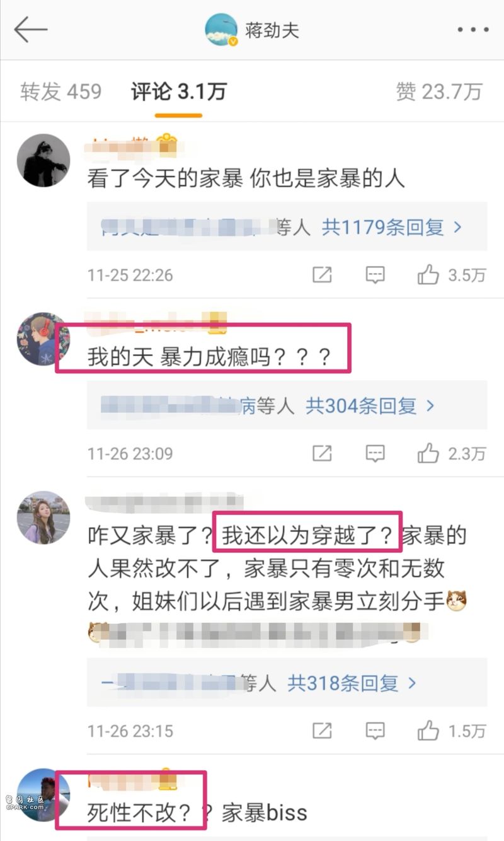Viewport: 504px width, 841px height.
Task: Switch to the 转发 459 tab
Action: 60,91
